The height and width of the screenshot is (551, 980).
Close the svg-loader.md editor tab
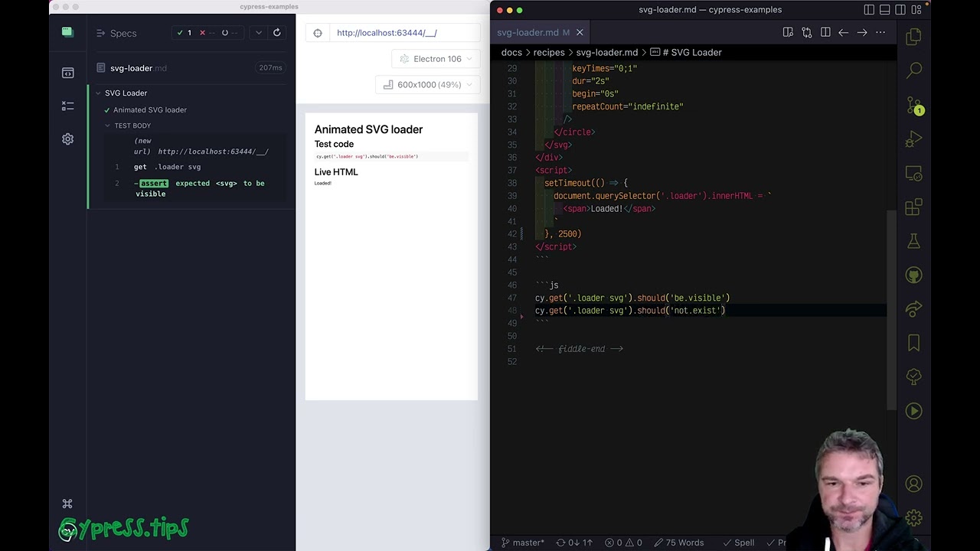tap(580, 32)
